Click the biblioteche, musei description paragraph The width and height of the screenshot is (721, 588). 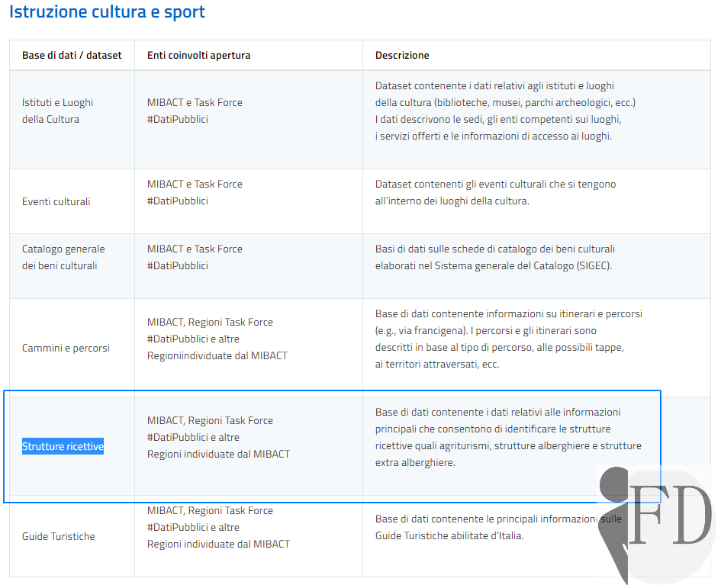point(505,111)
